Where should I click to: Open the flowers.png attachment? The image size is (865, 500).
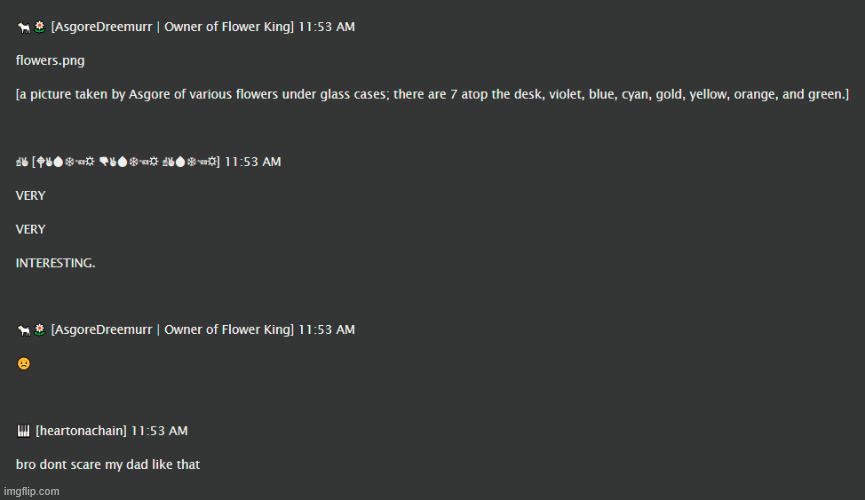coord(50,60)
